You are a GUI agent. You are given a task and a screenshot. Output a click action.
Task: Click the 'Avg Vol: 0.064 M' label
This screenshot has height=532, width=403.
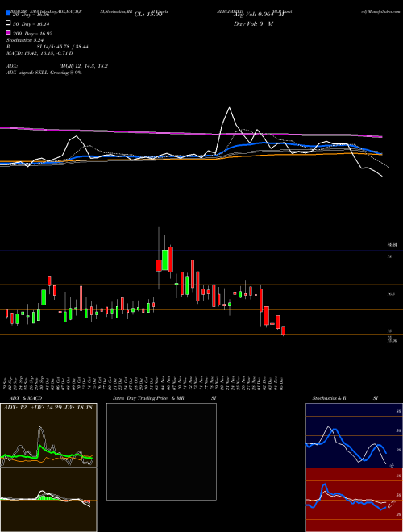(259, 15)
